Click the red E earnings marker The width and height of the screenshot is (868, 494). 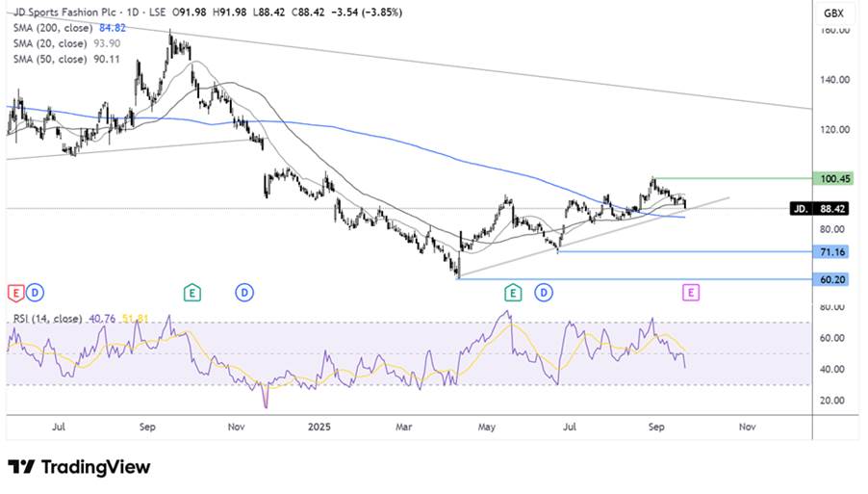[15, 293]
